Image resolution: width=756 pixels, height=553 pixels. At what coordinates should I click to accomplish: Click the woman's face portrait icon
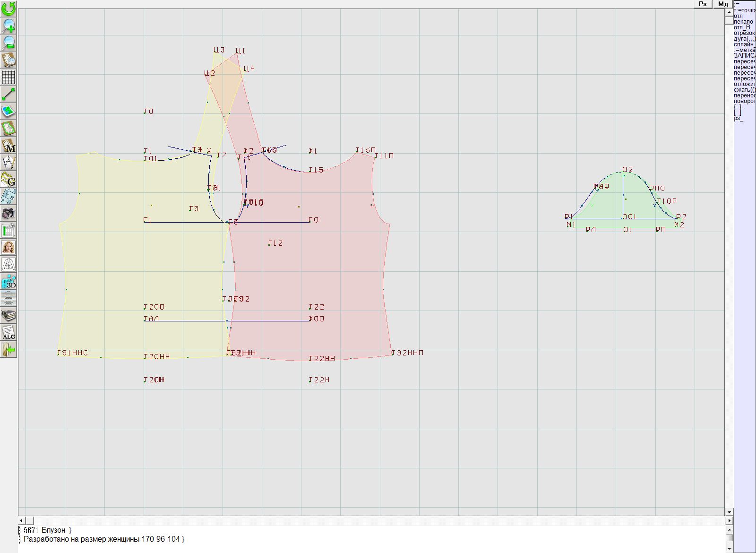9,247
